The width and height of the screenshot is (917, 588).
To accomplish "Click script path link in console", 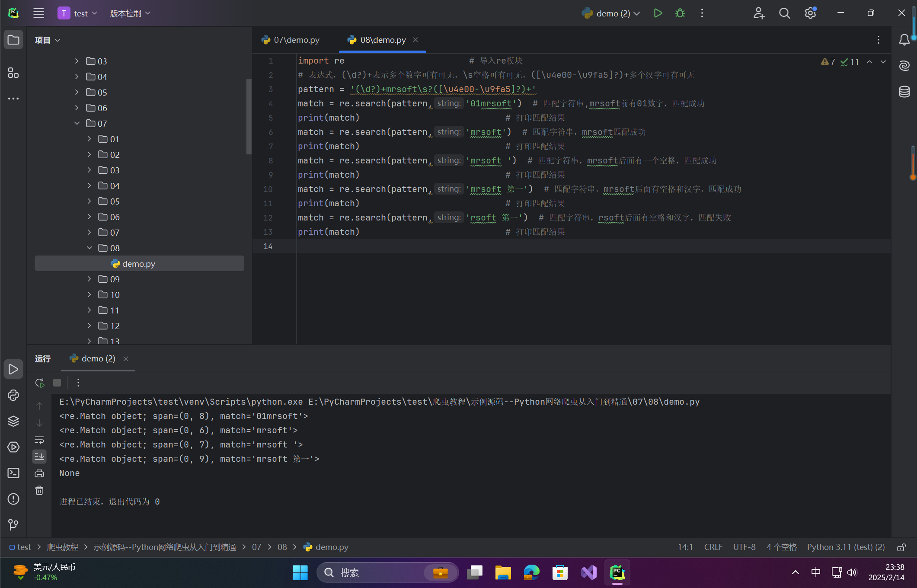I will [x=504, y=402].
